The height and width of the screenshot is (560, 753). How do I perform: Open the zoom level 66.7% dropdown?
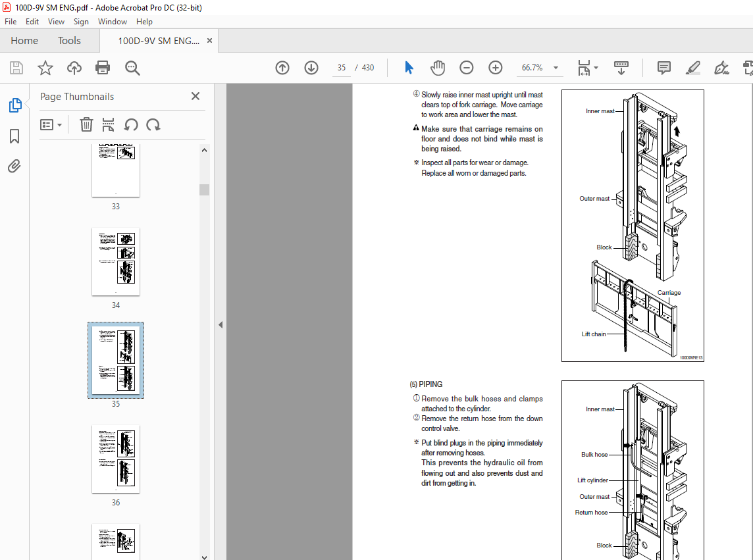coord(556,68)
